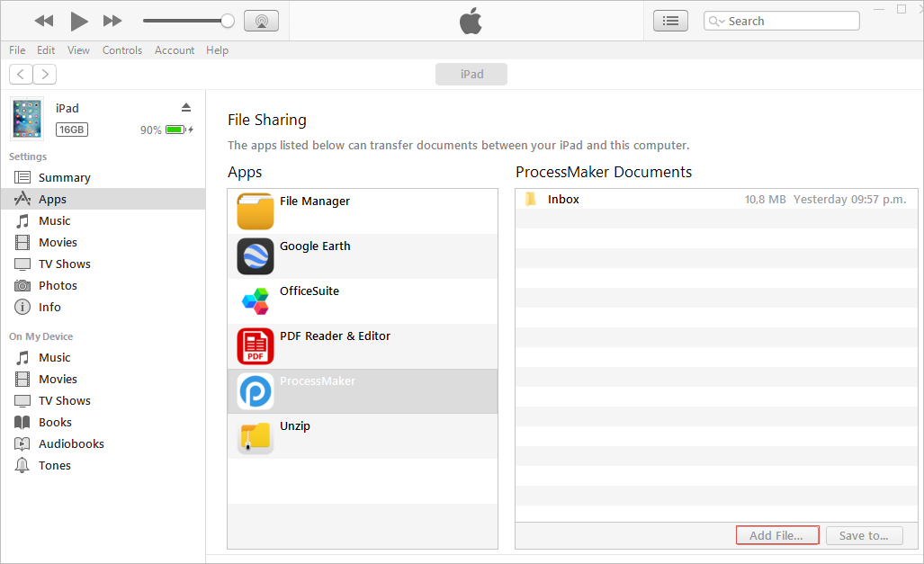This screenshot has height=564, width=924.
Task: Click the Save to... button
Action: click(x=864, y=535)
